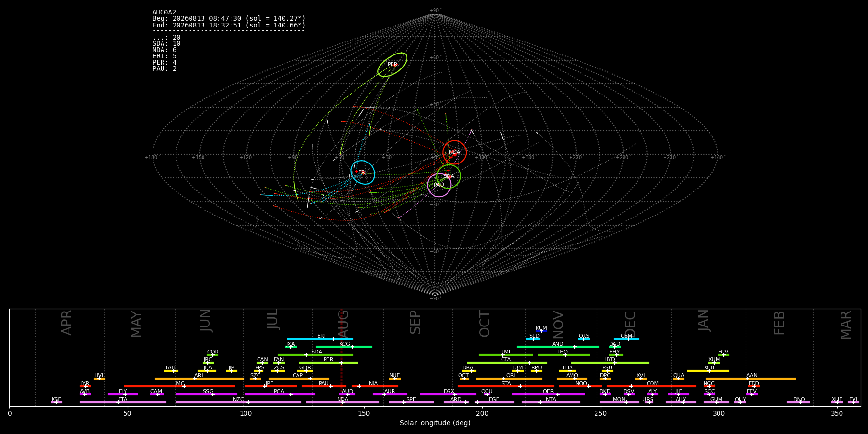
Task: Click the PER radiant ellipse on sky map
Action: pyautogui.click(x=392, y=65)
